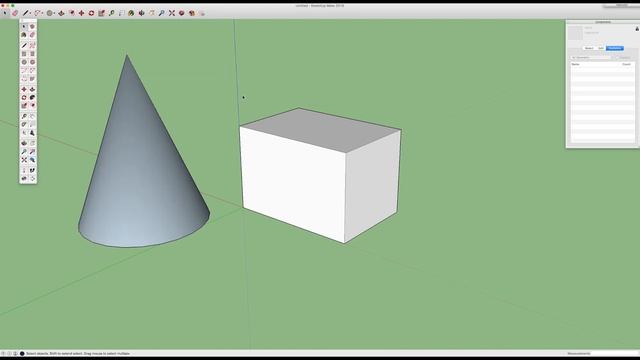The width and height of the screenshot is (640, 360).
Task: Choose the Walk tool in the left tool palette
Action: point(32,170)
